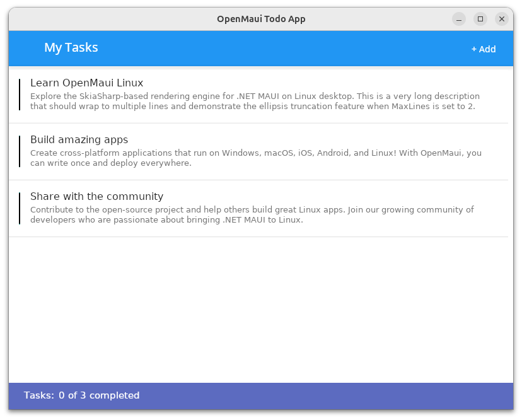
Task: Click the description starting with Explore the SkiaSharp-based
Action: (252, 101)
